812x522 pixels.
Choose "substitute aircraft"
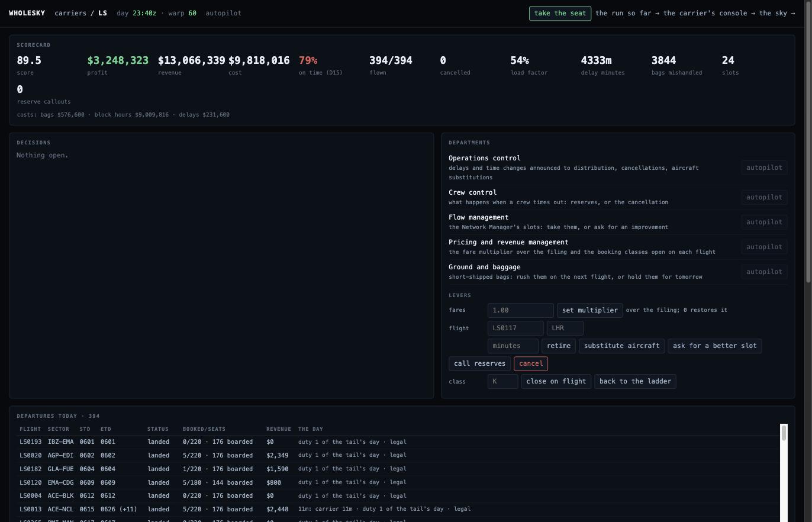pos(621,346)
